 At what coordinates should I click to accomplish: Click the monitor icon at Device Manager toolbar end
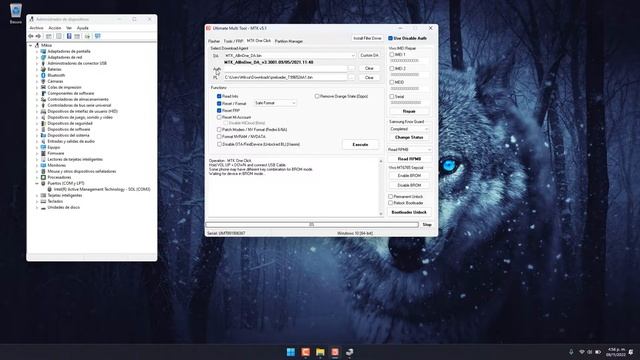[98, 36]
